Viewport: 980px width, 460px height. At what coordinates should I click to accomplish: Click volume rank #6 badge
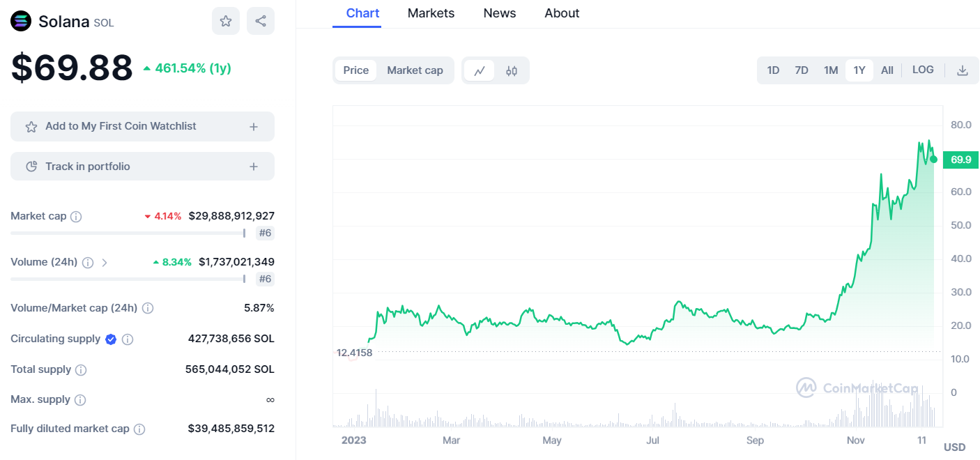[x=265, y=279]
